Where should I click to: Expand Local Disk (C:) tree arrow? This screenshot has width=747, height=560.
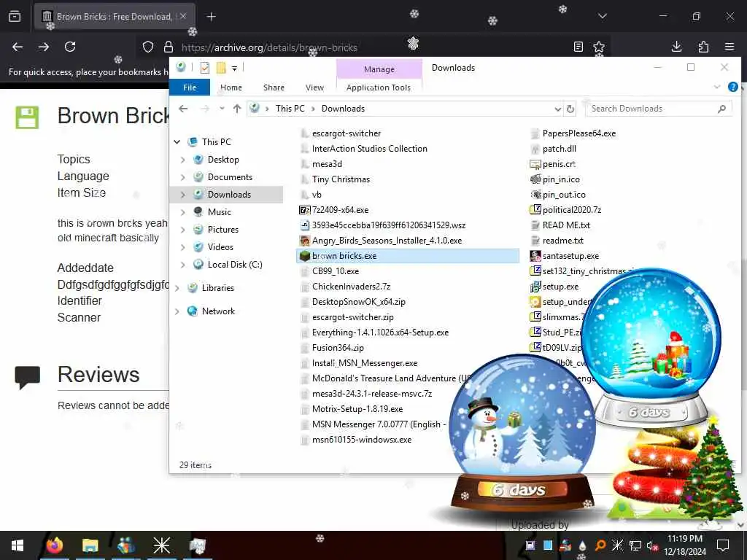pos(183,265)
